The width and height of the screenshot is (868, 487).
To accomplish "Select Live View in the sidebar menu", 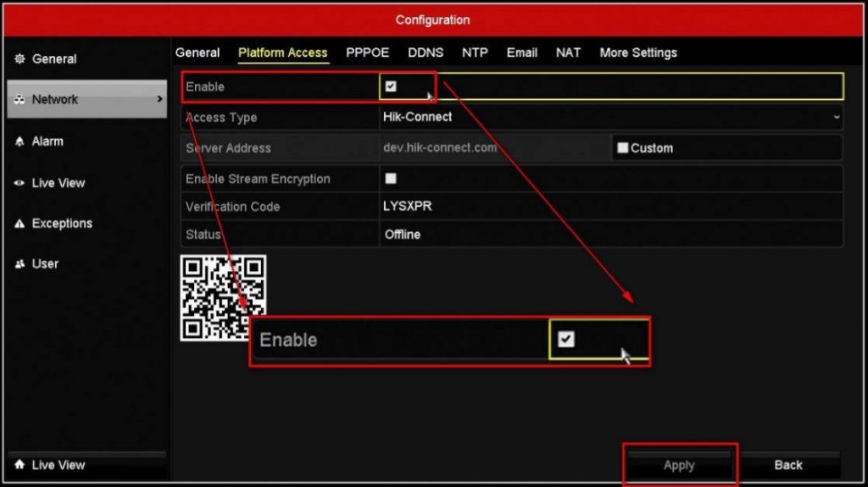I will pyautogui.click(x=87, y=183).
